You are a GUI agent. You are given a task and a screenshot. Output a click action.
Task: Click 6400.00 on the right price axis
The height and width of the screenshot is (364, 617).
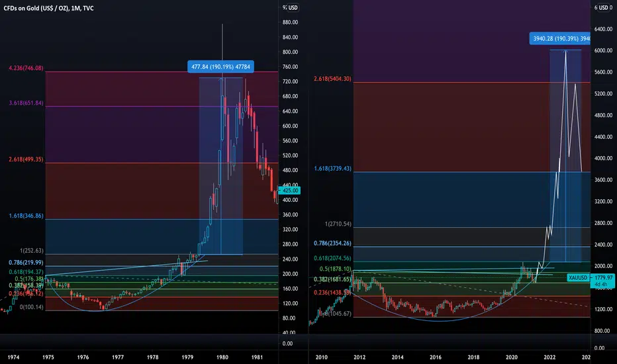(x=604, y=29)
